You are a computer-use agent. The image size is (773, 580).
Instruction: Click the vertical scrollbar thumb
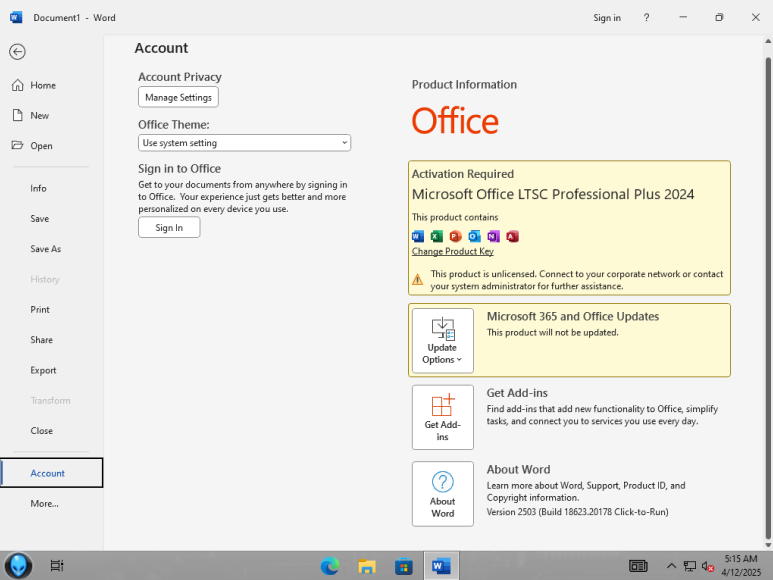pyautogui.click(x=768, y=298)
